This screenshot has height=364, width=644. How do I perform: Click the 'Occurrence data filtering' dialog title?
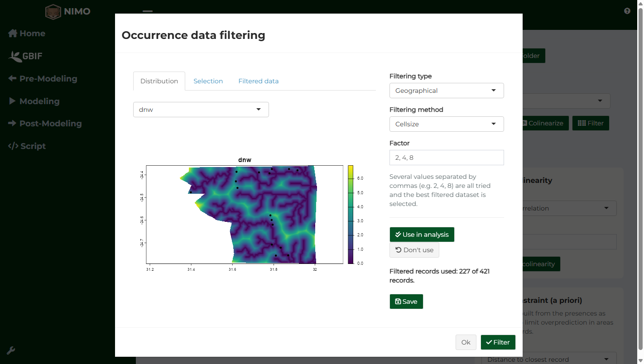pos(193,35)
